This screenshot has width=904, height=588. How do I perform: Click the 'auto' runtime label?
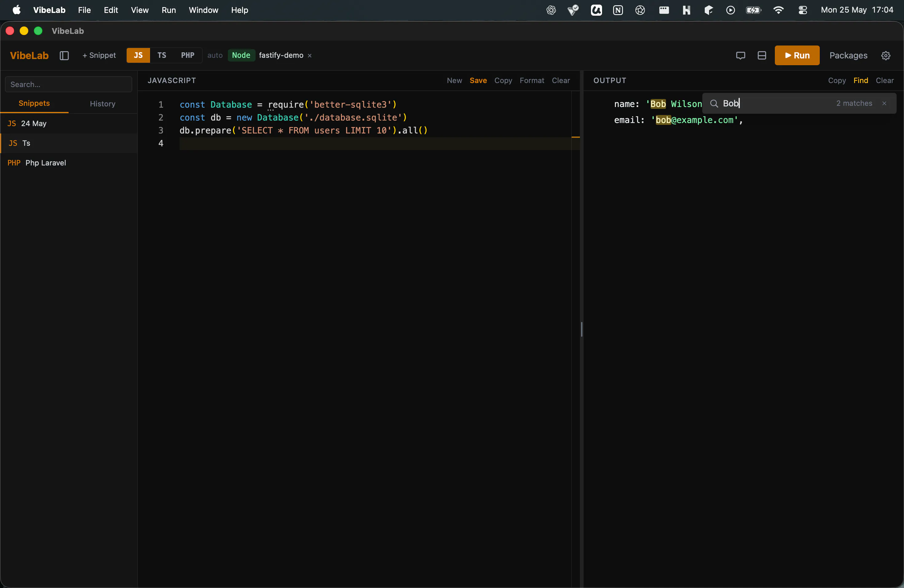(215, 55)
